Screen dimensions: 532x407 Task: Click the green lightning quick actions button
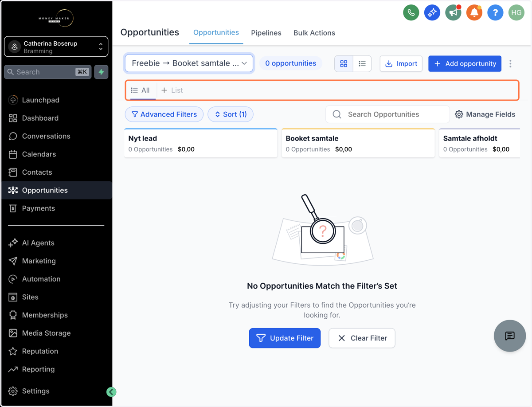pos(102,72)
